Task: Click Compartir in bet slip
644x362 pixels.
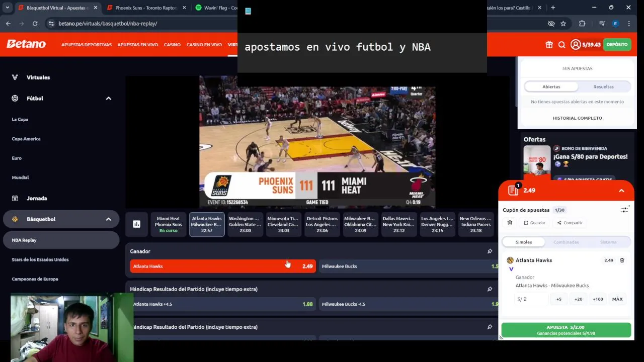Action: pyautogui.click(x=570, y=223)
